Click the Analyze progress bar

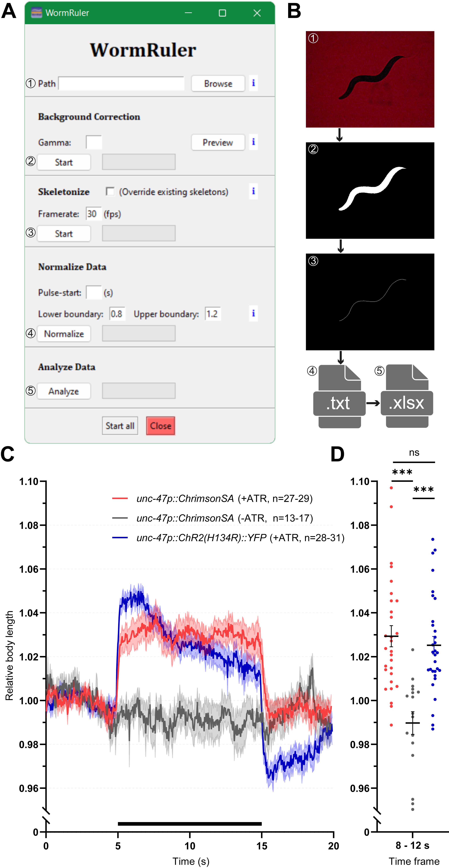pyautogui.click(x=139, y=391)
